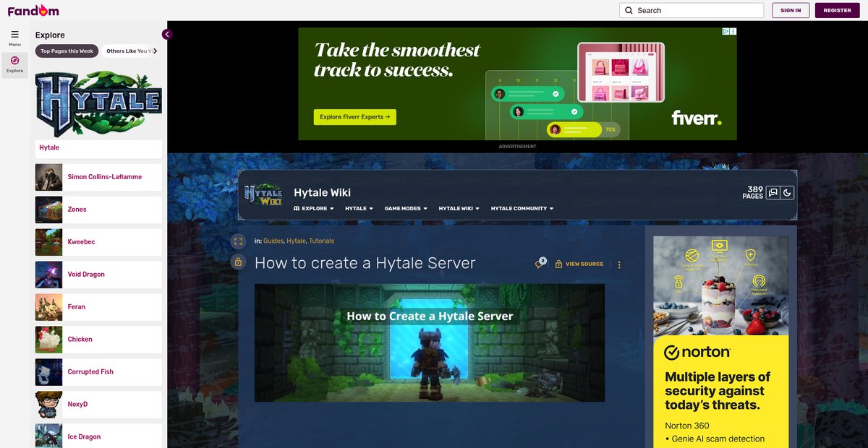Open the Guides category link
Screen dimensions: 868x448
point(273,241)
